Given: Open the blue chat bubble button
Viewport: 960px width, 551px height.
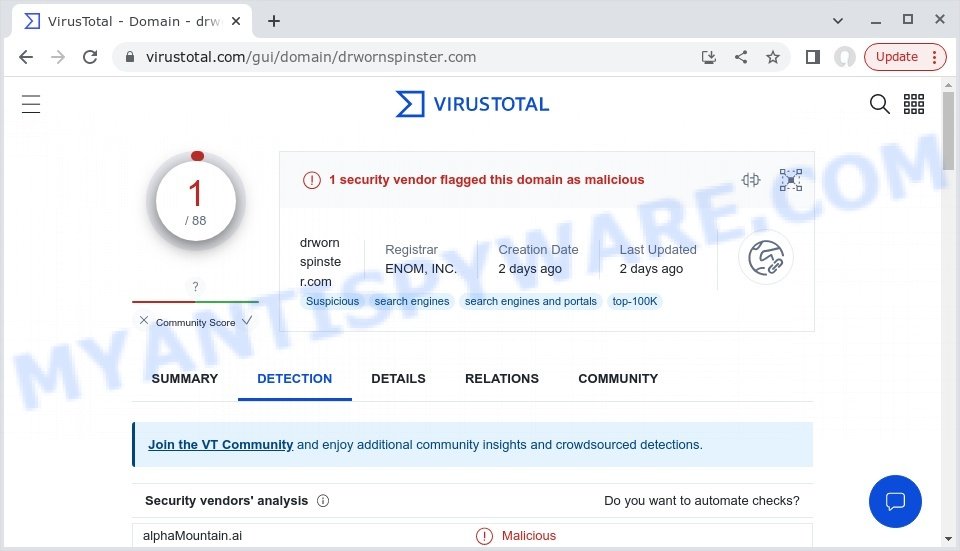Looking at the screenshot, I should (895, 501).
